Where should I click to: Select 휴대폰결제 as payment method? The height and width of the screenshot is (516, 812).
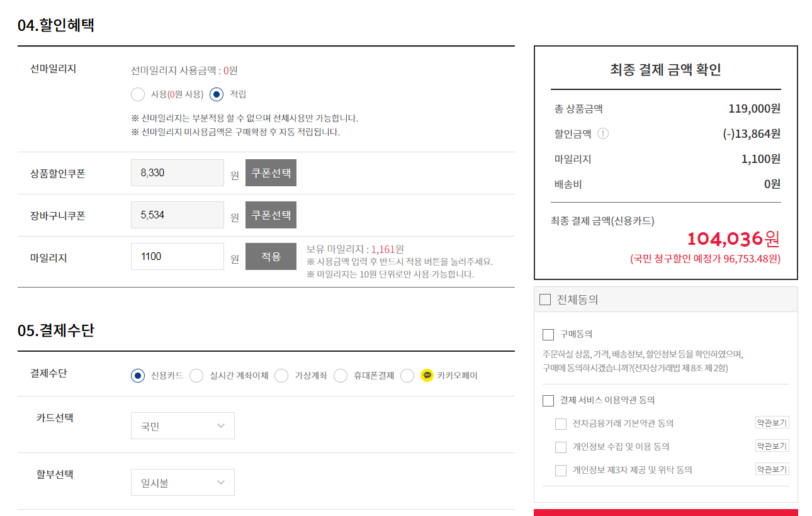(x=341, y=376)
